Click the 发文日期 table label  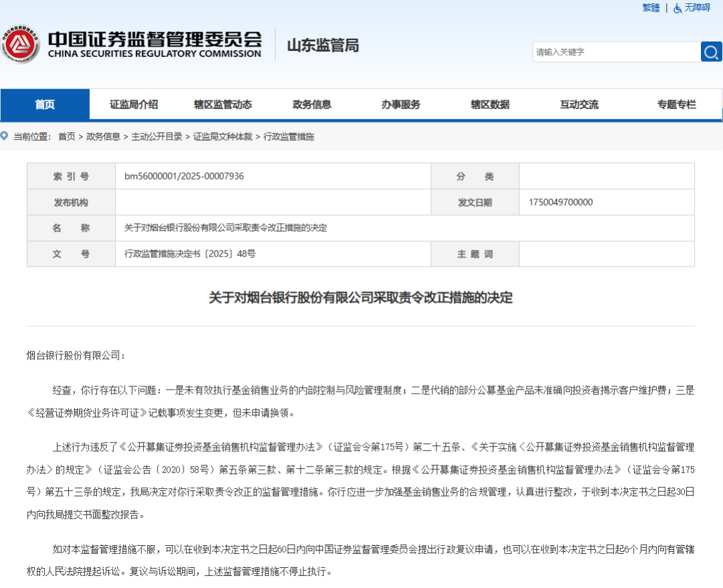(475, 202)
